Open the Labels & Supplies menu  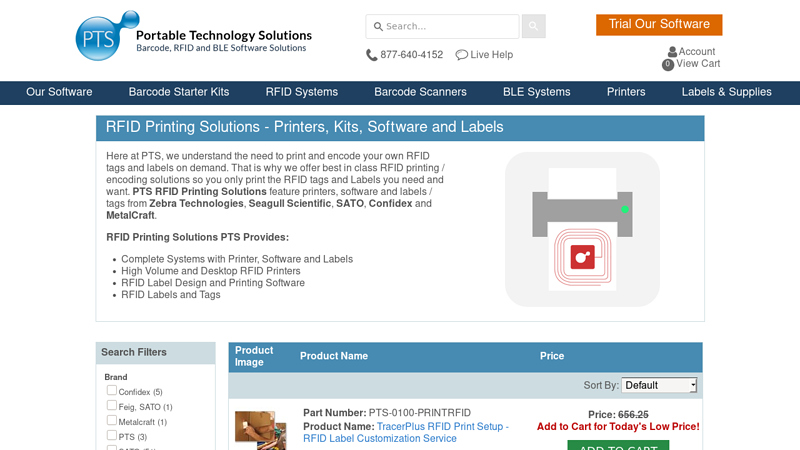727,92
